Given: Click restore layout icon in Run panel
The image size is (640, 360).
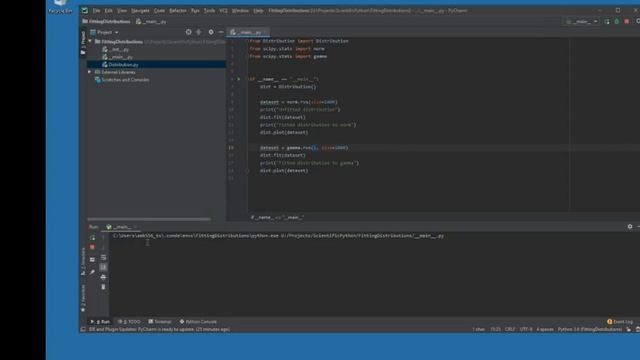Looking at the screenshot, I should (92, 260).
